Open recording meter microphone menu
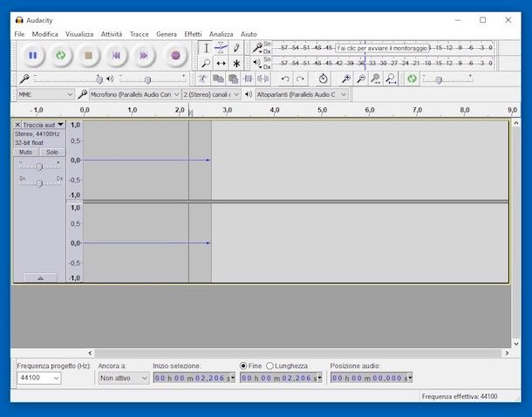Viewport: 532px width, 417px height. coord(257,48)
